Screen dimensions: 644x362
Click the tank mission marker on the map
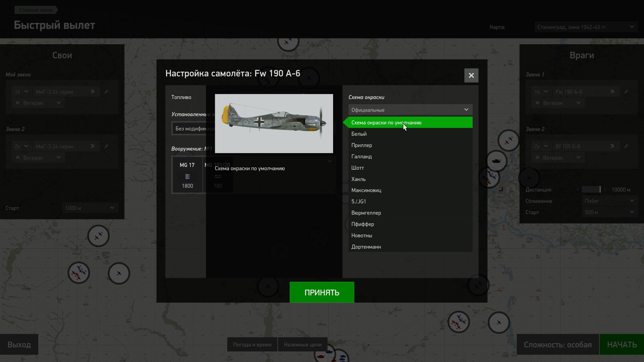point(496,161)
